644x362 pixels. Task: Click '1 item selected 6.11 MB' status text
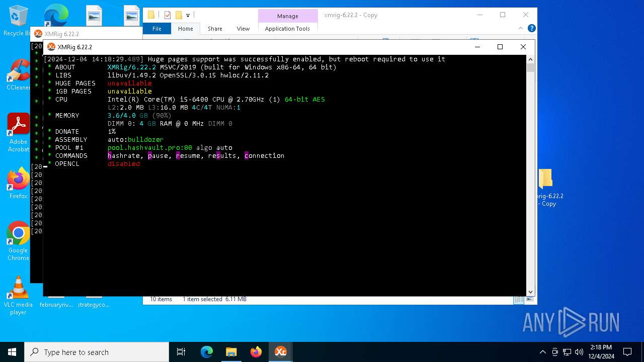214,299
